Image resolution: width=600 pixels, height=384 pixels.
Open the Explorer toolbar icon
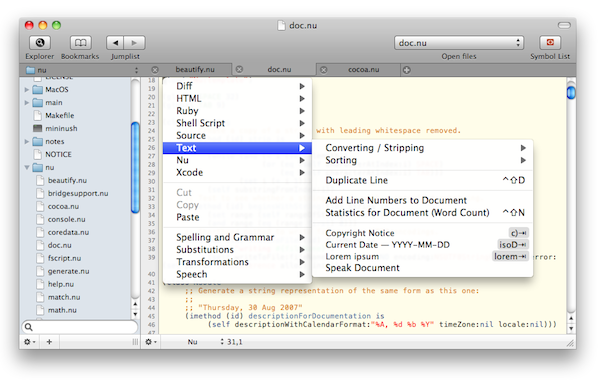point(40,42)
